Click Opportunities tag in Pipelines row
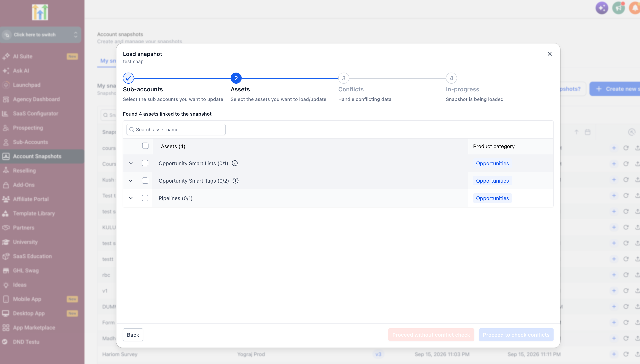Screen dimensions: 640x364 492,198
